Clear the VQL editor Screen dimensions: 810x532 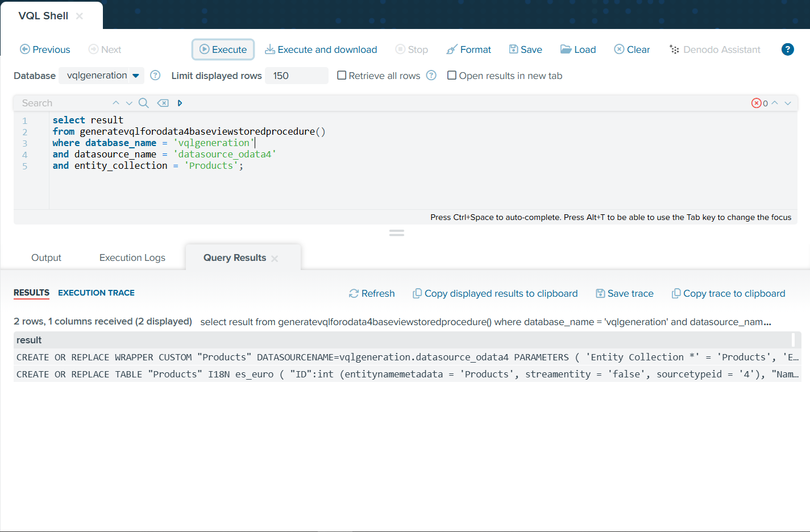click(x=632, y=49)
